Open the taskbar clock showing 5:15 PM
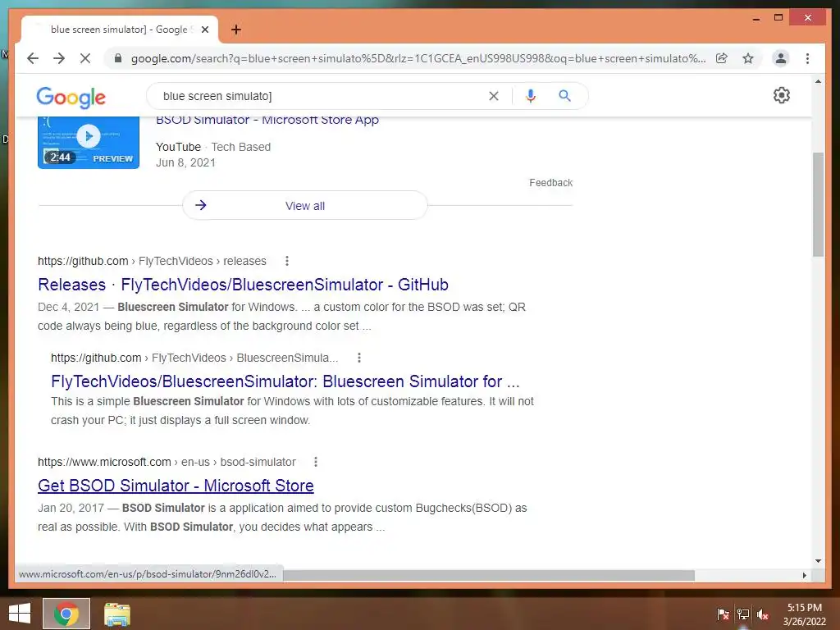840x630 pixels. (805, 614)
